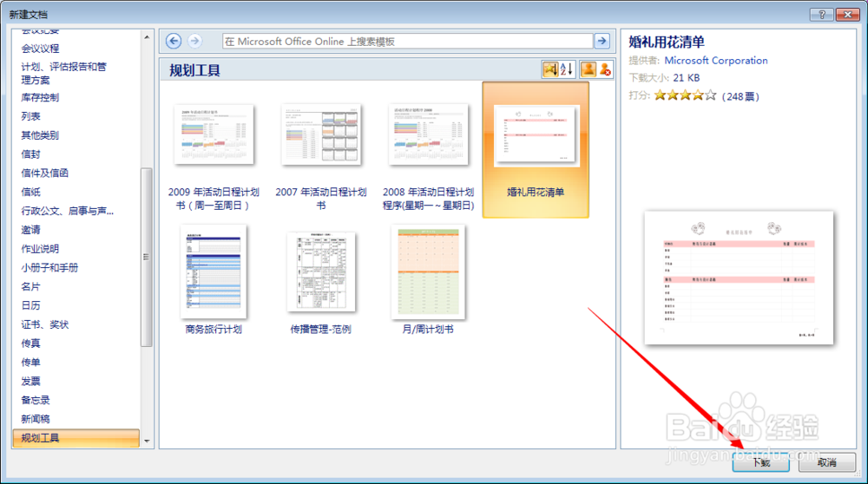Open the dialog help question mark
868x484 pixels.
(x=821, y=15)
